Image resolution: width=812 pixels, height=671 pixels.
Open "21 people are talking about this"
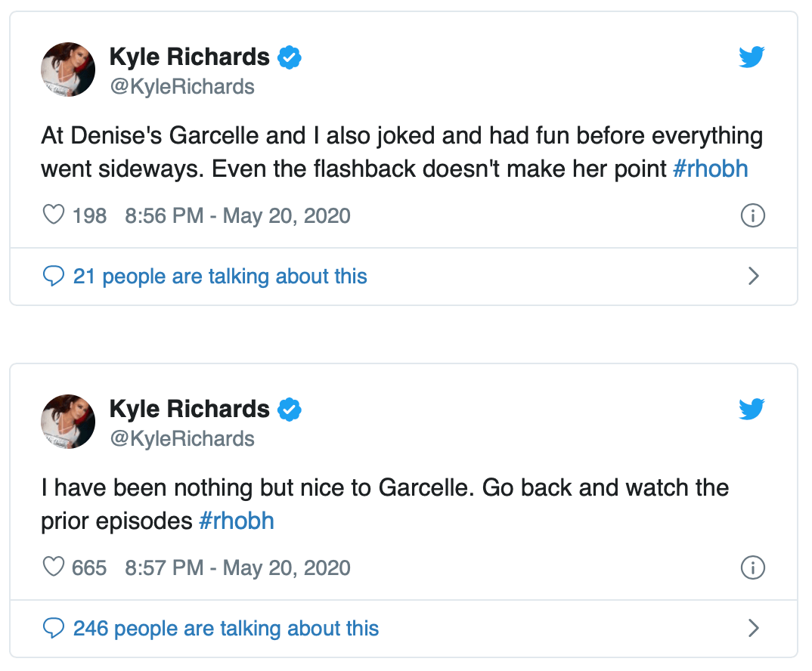[220, 277]
